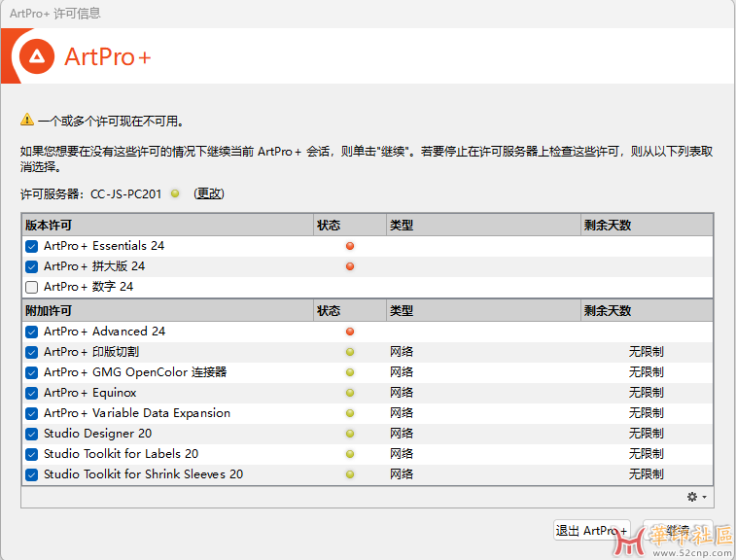
Task: Click 网络 type for Shrink Sleeves row
Action: pos(402,474)
